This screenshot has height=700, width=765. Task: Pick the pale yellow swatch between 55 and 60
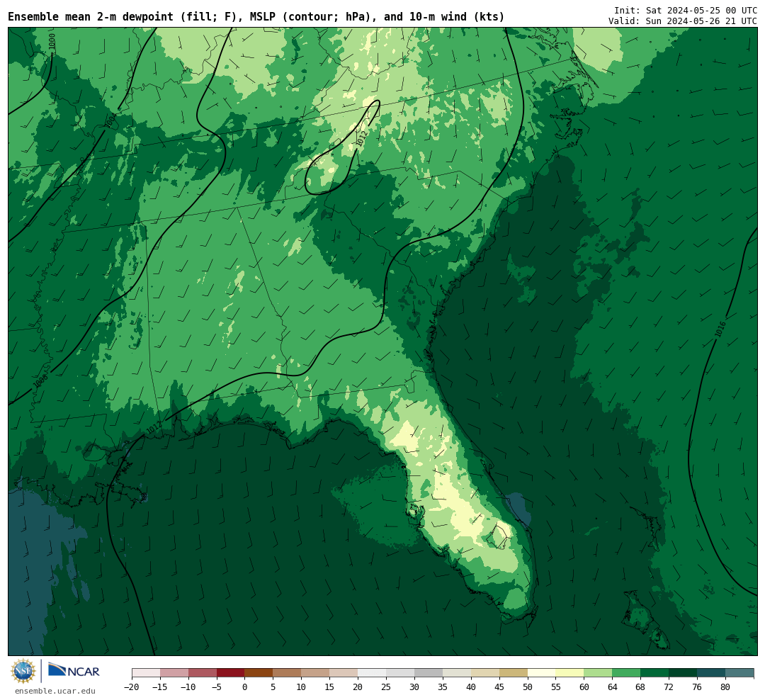[x=570, y=673]
